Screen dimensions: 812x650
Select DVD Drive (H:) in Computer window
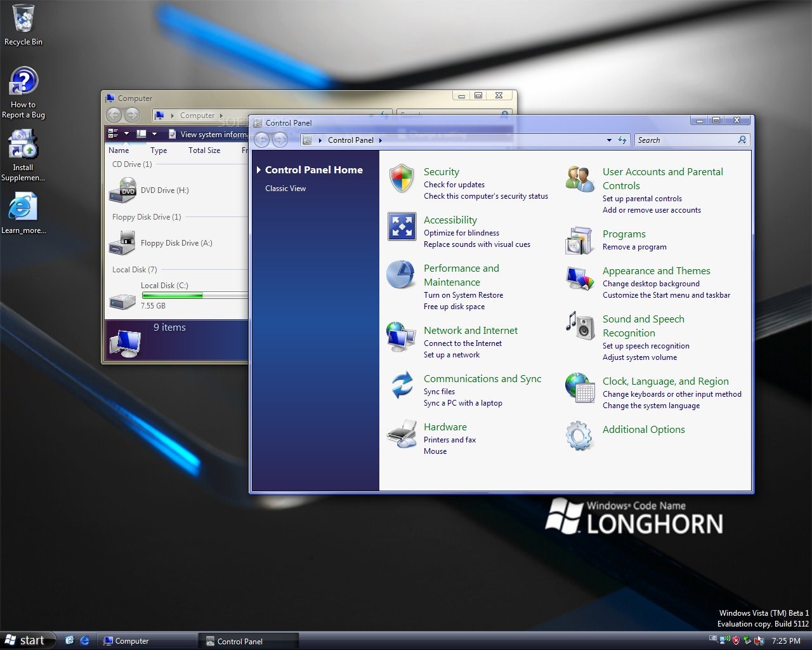click(x=149, y=190)
